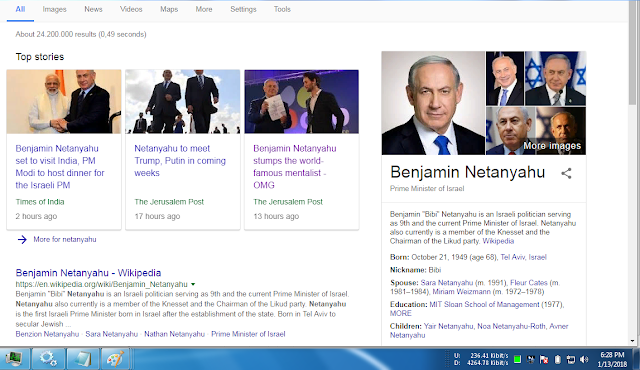Click the Times of India source label

(40, 202)
